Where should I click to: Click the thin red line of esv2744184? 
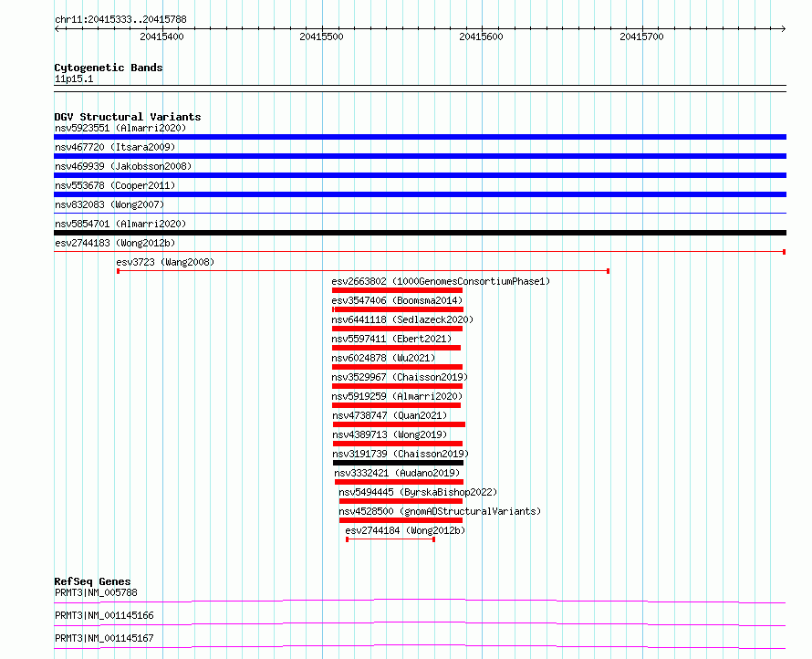(390, 539)
